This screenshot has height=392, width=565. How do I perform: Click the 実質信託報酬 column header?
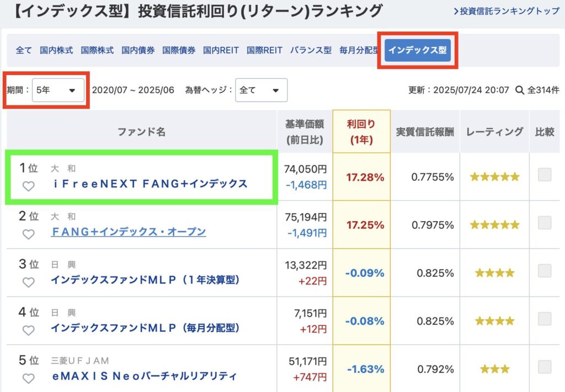(425, 132)
